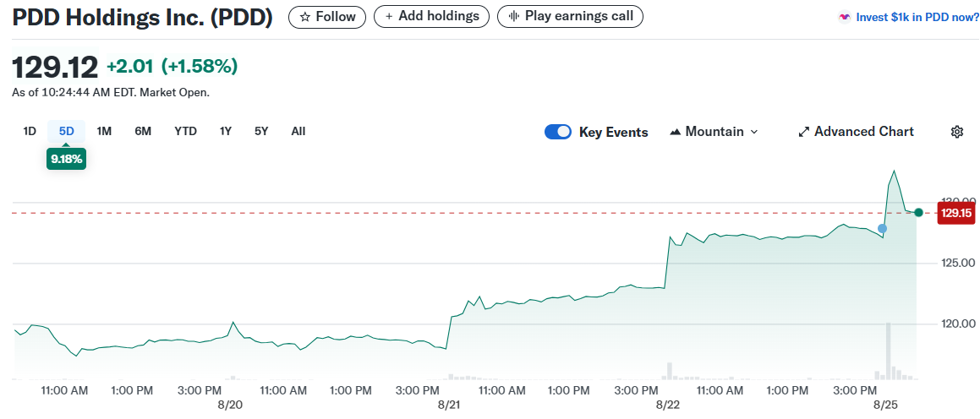Viewport: 980px width, 419px height.
Task: Select the All time range
Action: (x=298, y=131)
